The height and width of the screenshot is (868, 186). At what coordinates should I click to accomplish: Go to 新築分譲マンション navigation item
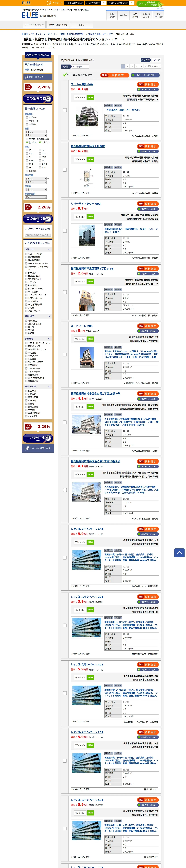(x=147, y=15)
